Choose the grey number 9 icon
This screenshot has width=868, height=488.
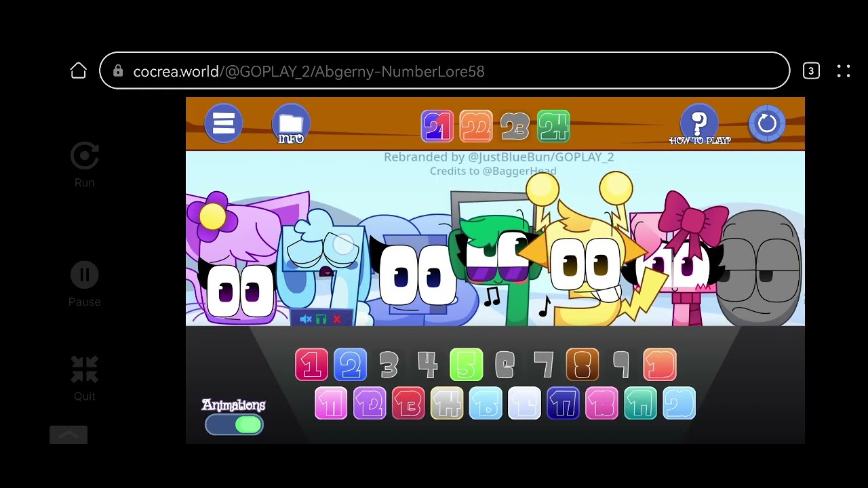click(621, 365)
